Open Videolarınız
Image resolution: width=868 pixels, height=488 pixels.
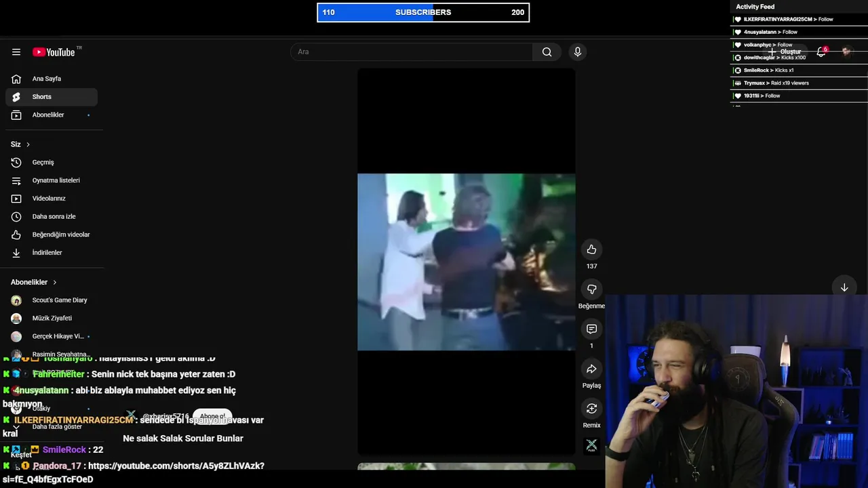[x=52, y=199]
